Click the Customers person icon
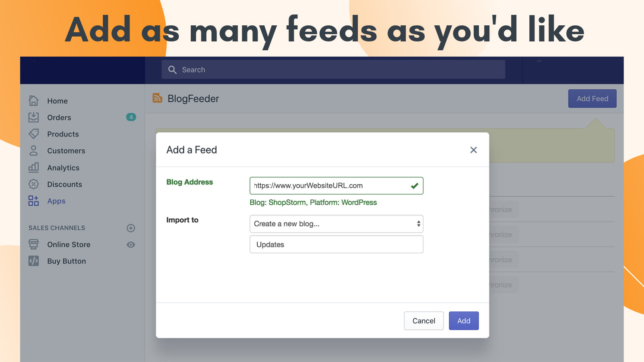The width and height of the screenshot is (644, 362). point(34,151)
